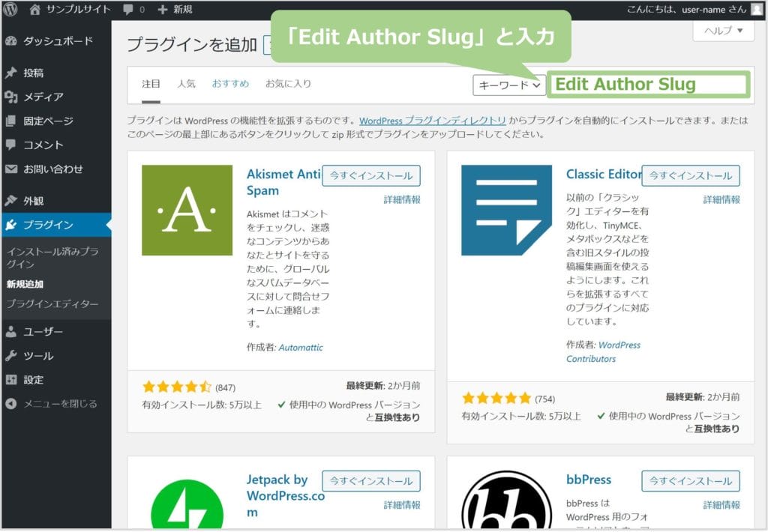Open the Classic Editor title link

[x=604, y=175]
